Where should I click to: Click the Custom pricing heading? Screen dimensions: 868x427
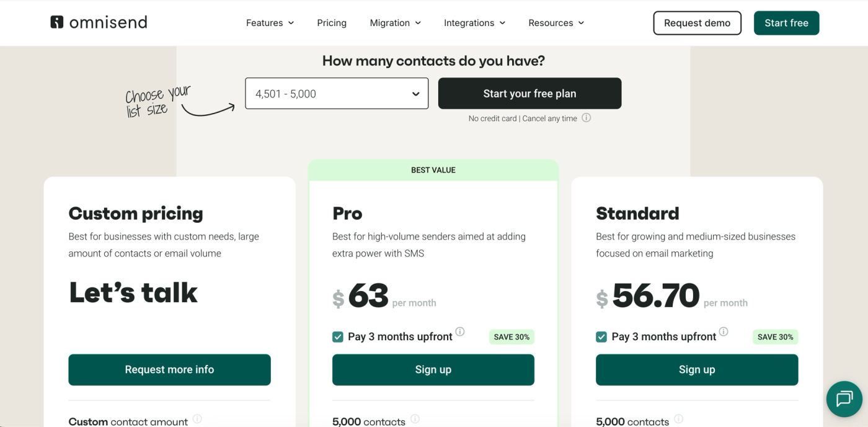click(x=136, y=213)
